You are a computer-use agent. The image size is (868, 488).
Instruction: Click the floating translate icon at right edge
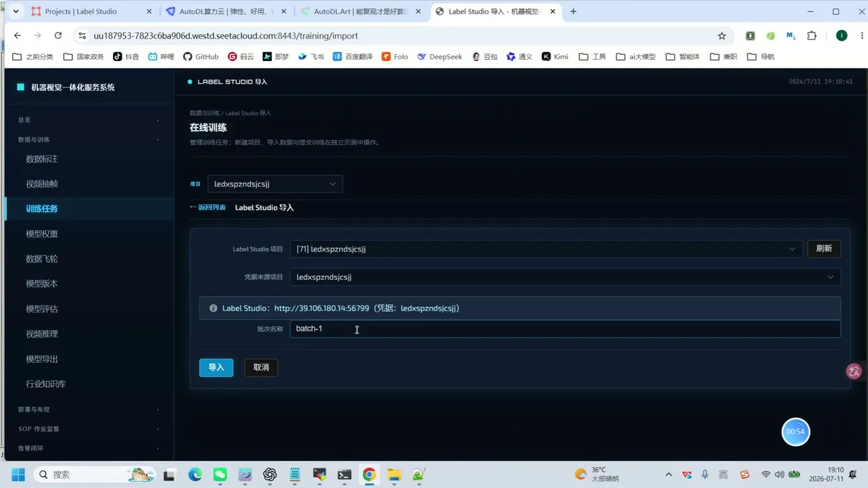pyautogui.click(x=854, y=371)
